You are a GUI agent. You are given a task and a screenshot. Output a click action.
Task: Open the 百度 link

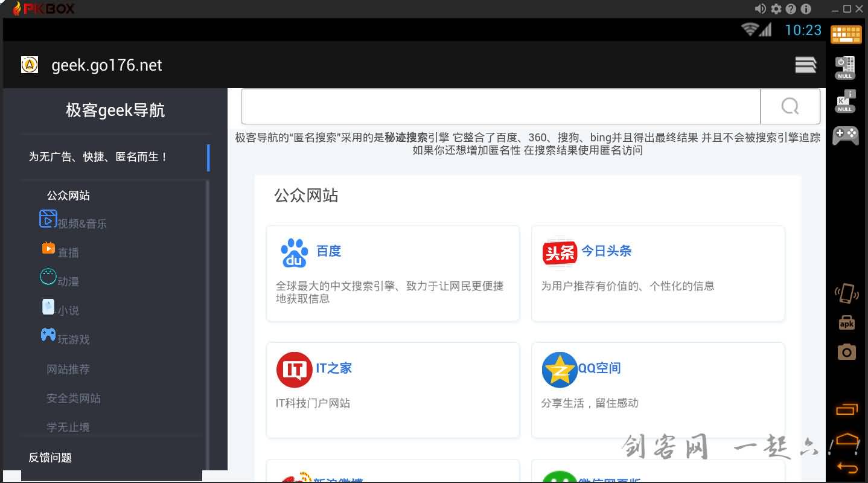pyautogui.click(x=328, y=251)
